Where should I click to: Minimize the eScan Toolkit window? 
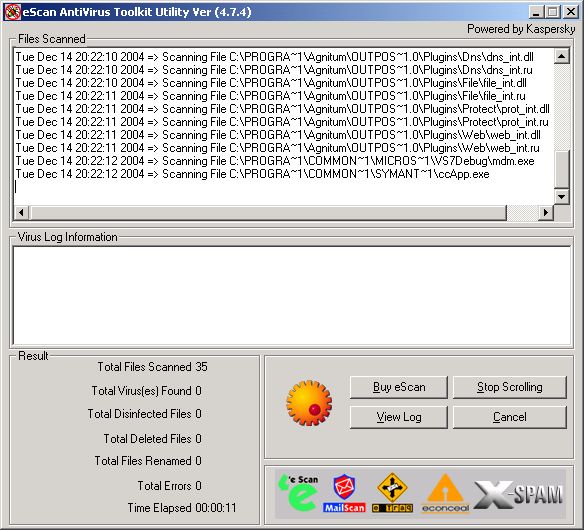coord(536,12)
